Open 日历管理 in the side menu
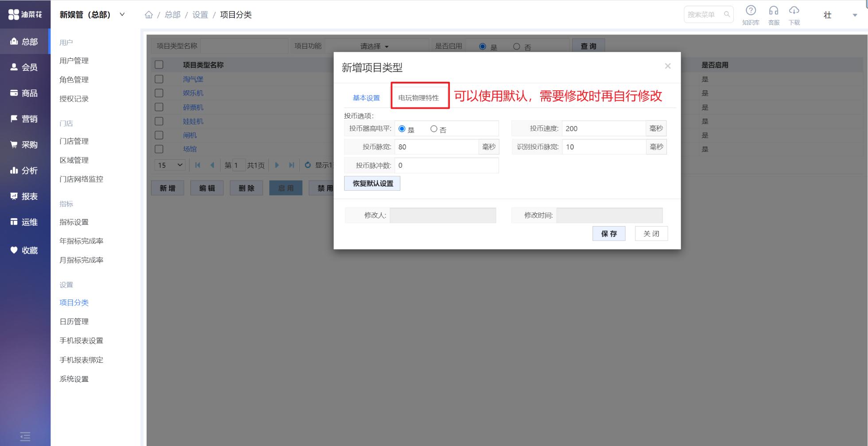Image resolution: width=868 pixels, height=446 pixels. click(74, 322)
